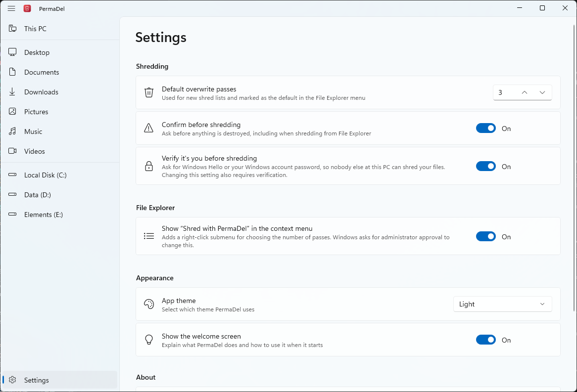
Task: Browse Elements (E:) drive in sidebar
Action: coord(60,215)
